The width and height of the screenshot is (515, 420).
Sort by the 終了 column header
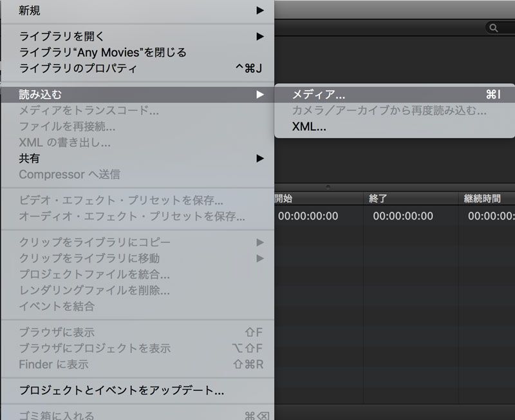378,198
